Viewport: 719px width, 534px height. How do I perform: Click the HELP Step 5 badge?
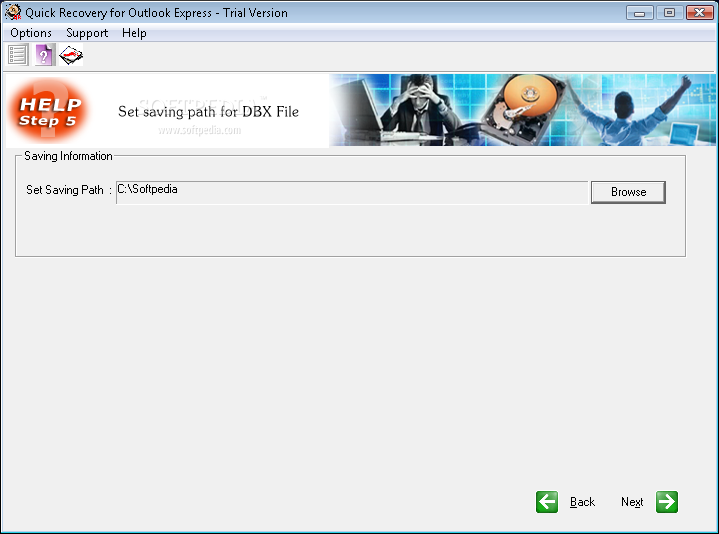pyautogui.click(x=49, y=111)
